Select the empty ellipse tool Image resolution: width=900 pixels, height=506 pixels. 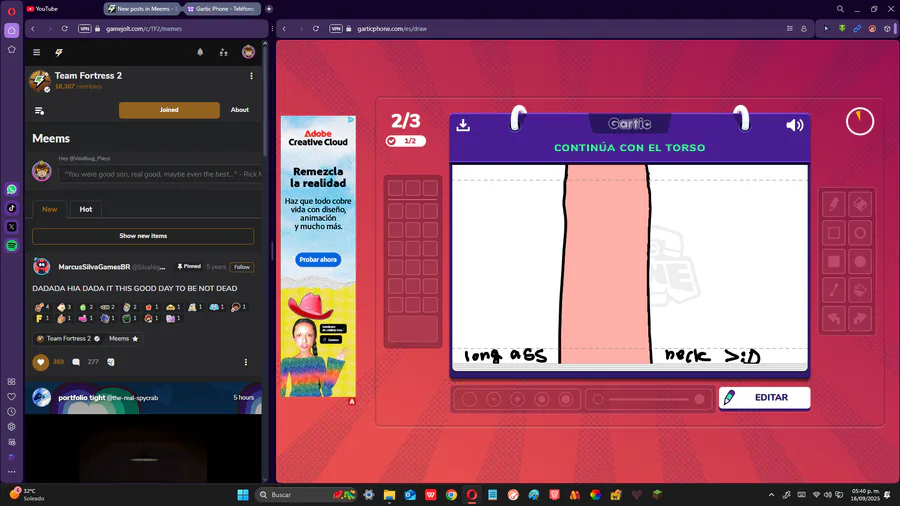(860, 233)
